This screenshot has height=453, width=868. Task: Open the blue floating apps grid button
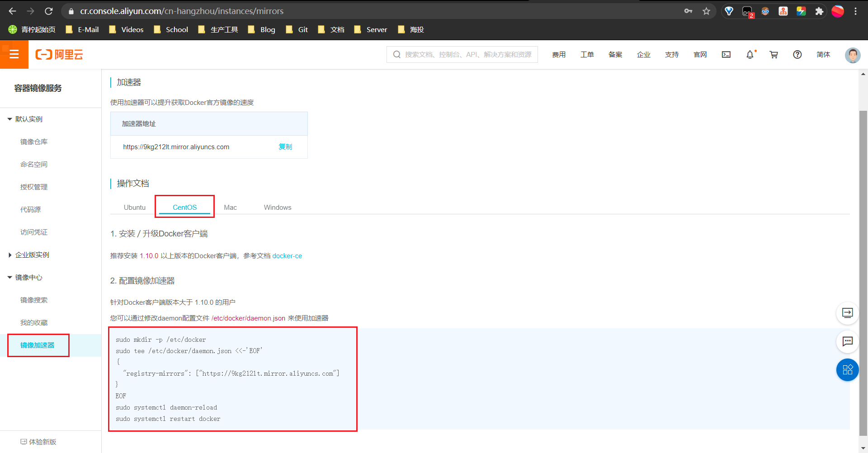point(848,370)
